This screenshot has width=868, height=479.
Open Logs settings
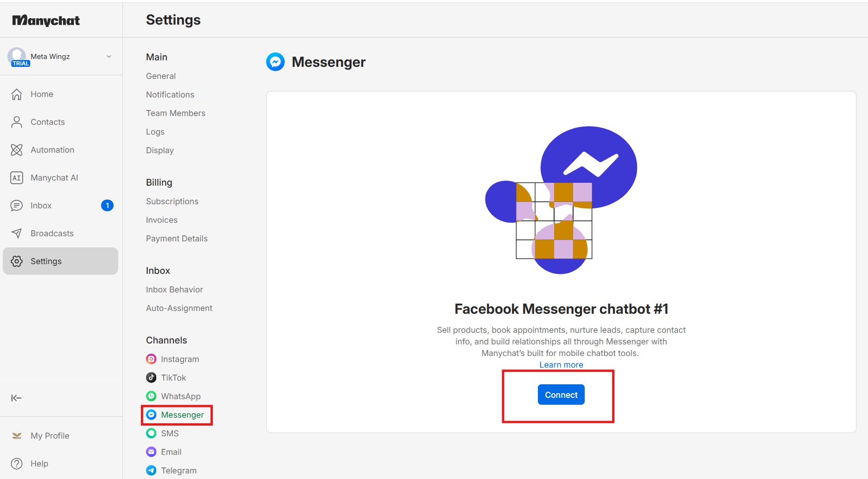tap(155, 132)
